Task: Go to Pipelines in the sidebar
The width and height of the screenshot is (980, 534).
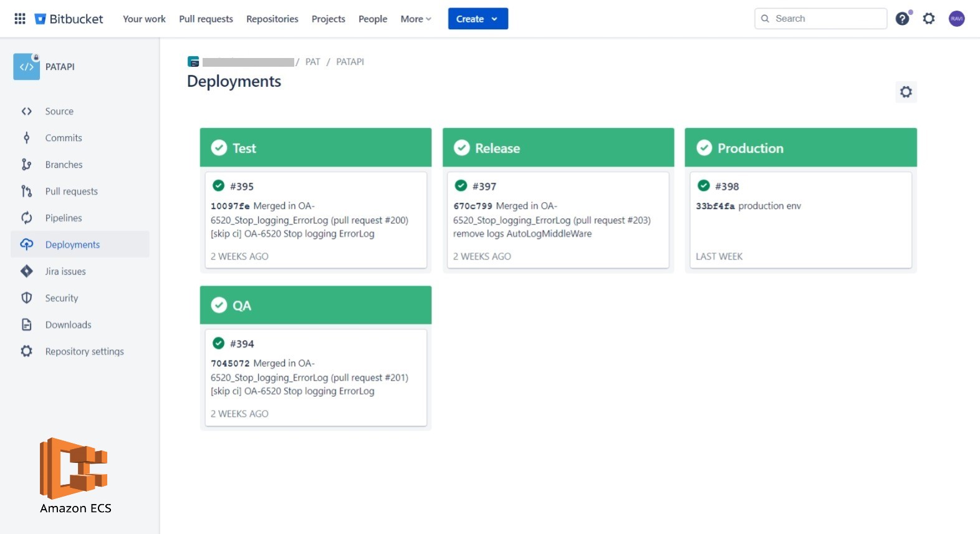Action: click(63, 218)
